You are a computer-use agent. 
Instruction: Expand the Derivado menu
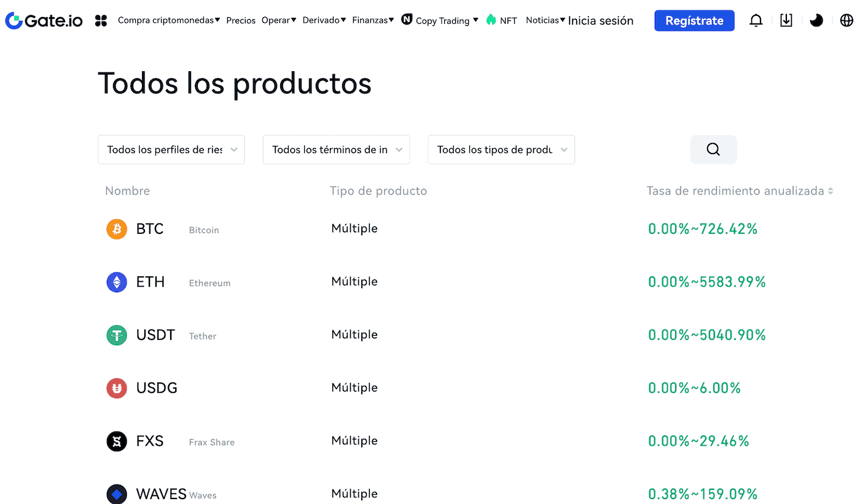[324, 20]
